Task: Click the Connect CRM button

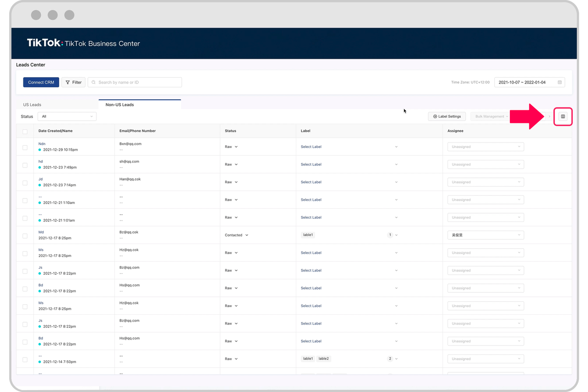Action: (x=41, y=83)
